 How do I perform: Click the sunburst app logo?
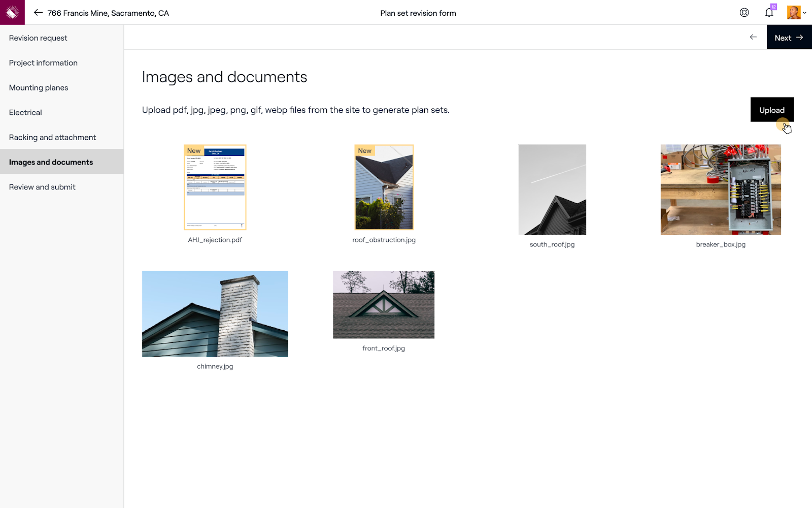click(12, 12)
